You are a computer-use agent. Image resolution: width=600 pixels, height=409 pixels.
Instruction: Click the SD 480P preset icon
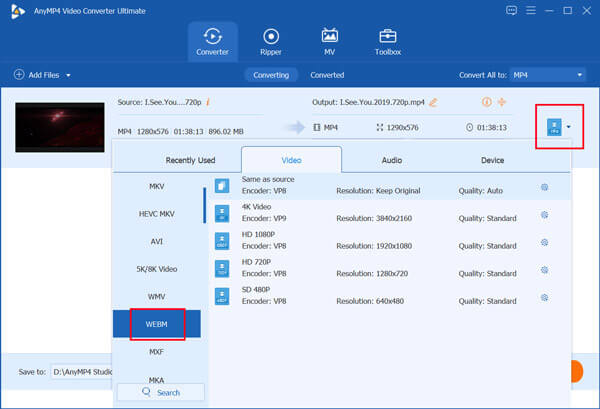(x=222, y=296)
